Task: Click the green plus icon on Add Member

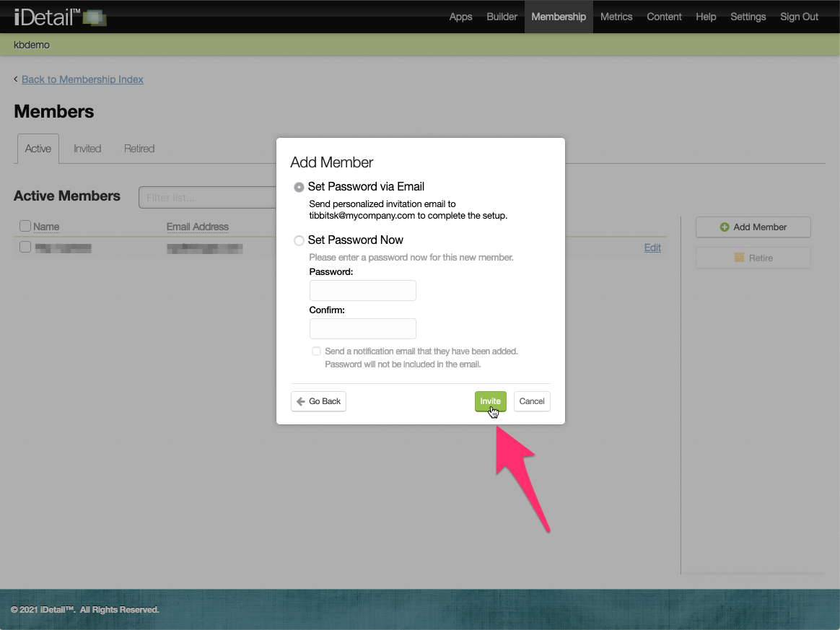Action: point(725,227)
